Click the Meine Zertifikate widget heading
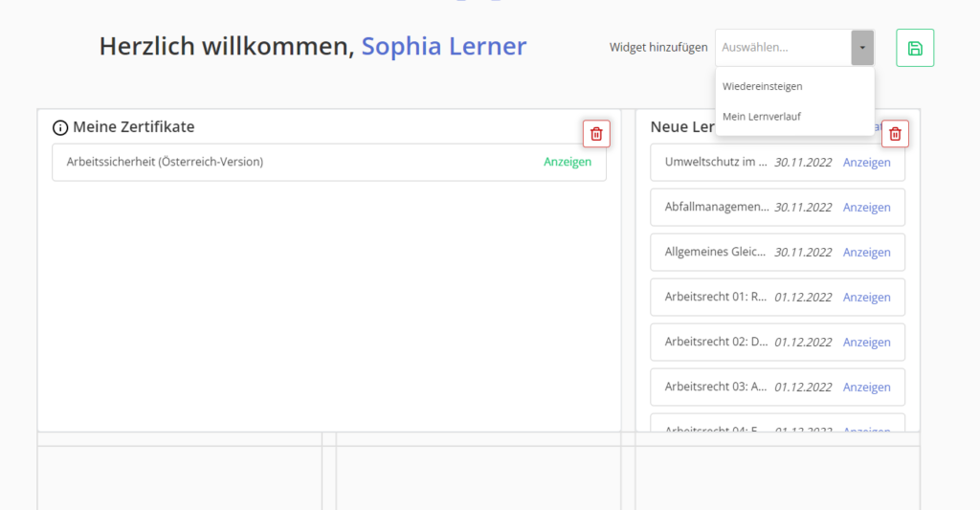Viewport: 980px width, 510px height. point(133,126)
